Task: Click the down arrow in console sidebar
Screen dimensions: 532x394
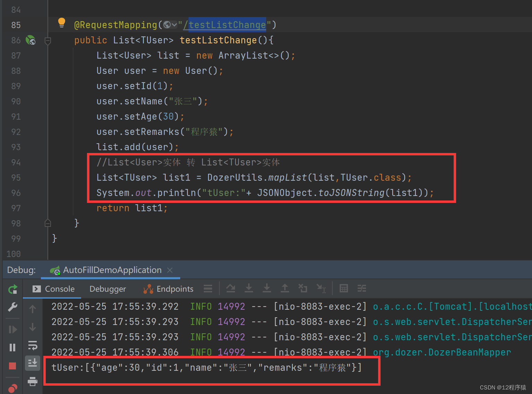Action: 33,327
